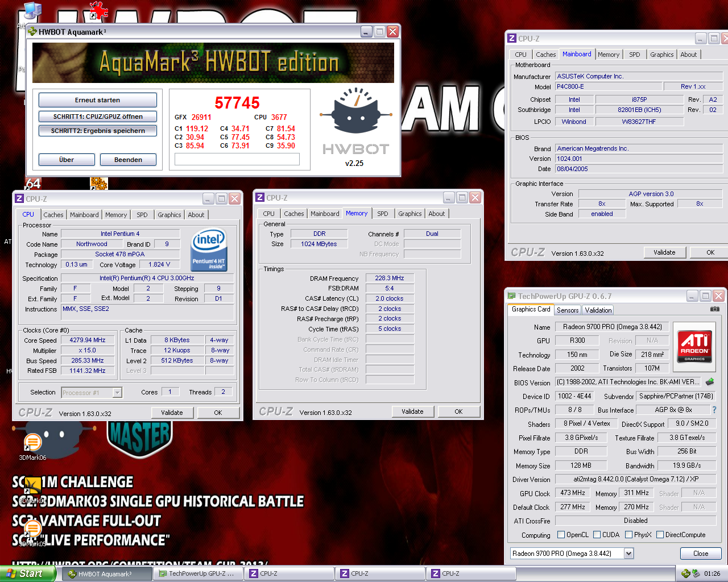Screen dimensions: 728x582
Task: Open Memory tab in CPU-Z Mainboard window
Action: click(609, 55)
